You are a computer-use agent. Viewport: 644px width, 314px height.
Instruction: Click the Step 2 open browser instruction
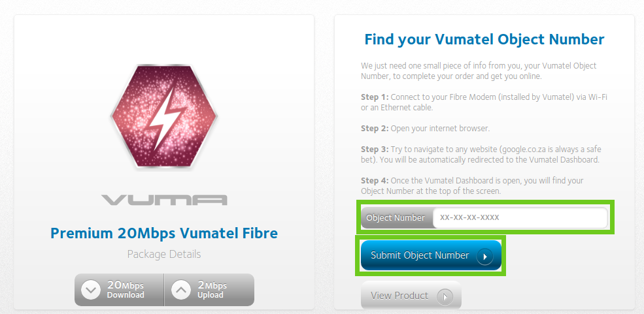point(426,129)
